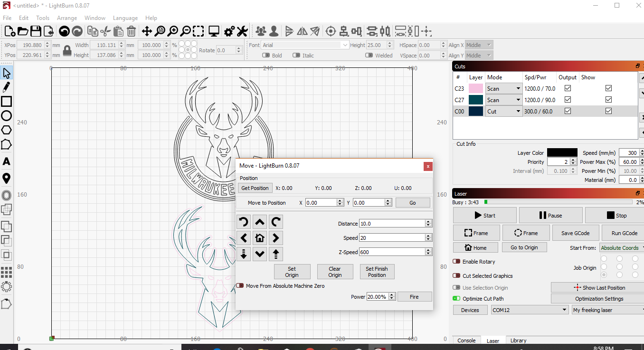This screenshot has height=350, width=644.
Task: Select the Draw Lines pencil tool
Action: coord(7,87)
